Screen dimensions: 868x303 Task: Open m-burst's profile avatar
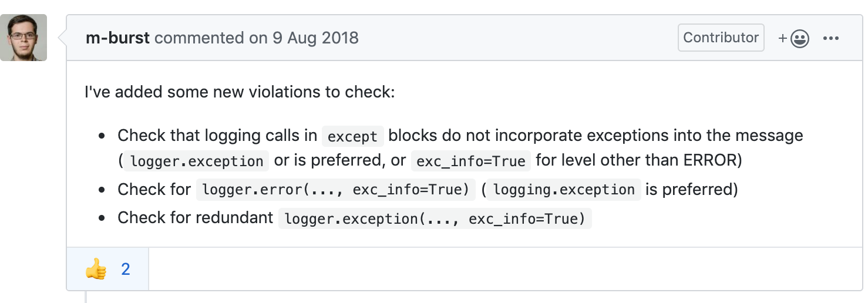[x=23, y=38]
